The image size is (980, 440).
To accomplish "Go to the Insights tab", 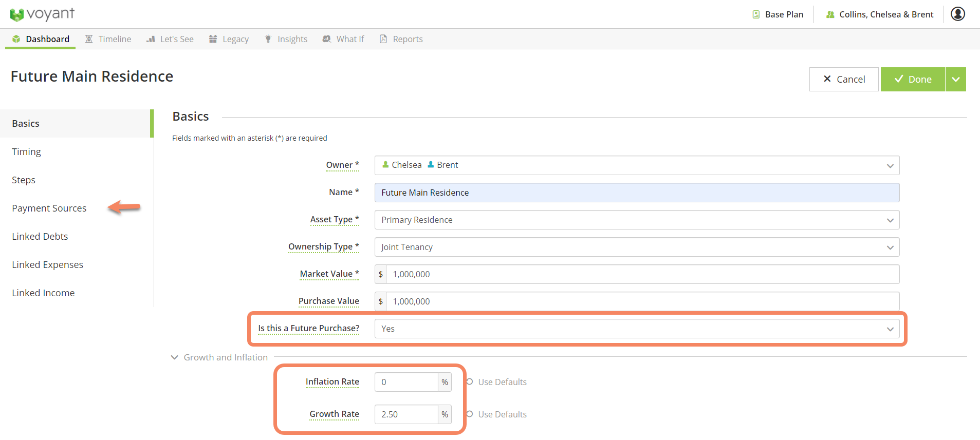I will 286,39.
